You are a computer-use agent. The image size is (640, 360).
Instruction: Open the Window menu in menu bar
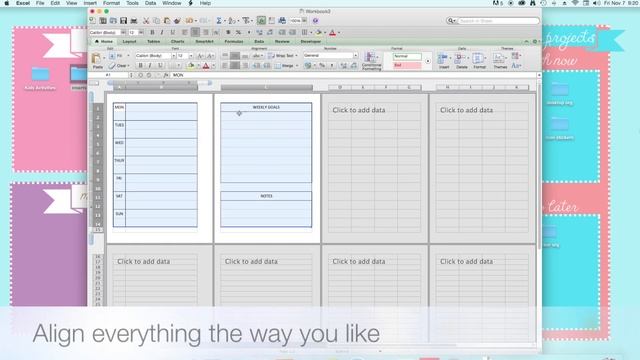click(172, 3)
